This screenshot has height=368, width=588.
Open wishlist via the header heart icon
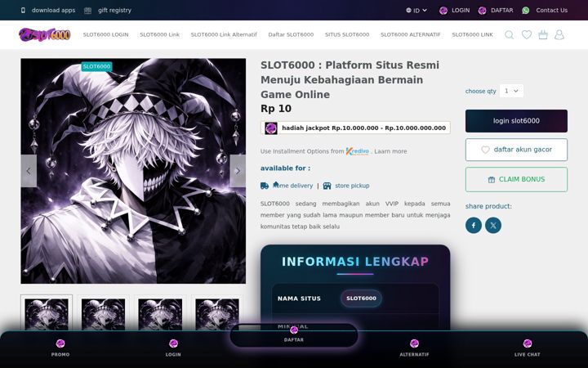tap(527, 35)
